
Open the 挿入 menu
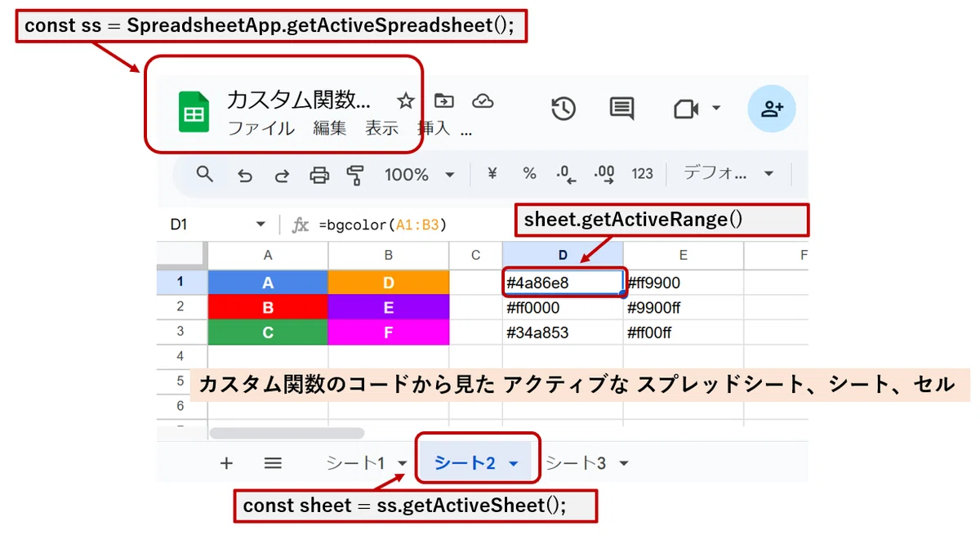(434, 128)
